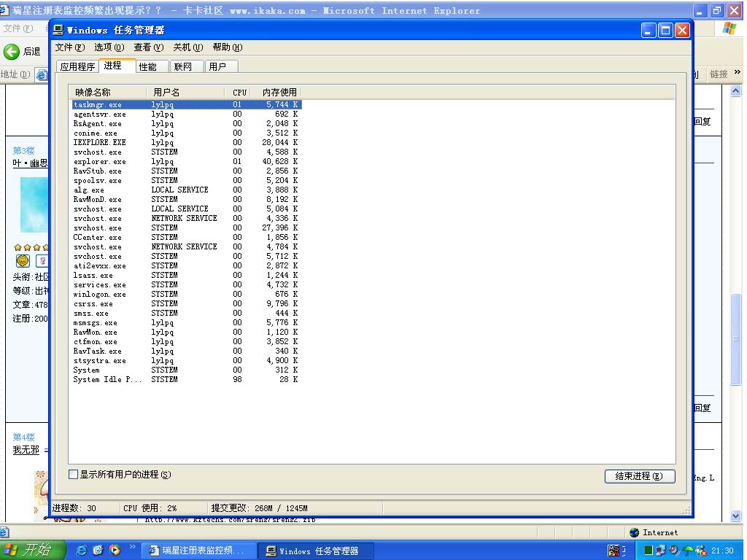Sort by 映像名称 column header
Image resolution: width=747 pixels, height=560 pixels.
click(109, 92)
